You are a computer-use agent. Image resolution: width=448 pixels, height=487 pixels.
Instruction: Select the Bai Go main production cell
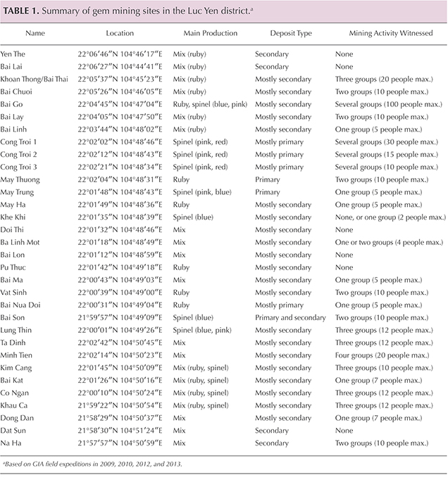click(x=212, y=105)
